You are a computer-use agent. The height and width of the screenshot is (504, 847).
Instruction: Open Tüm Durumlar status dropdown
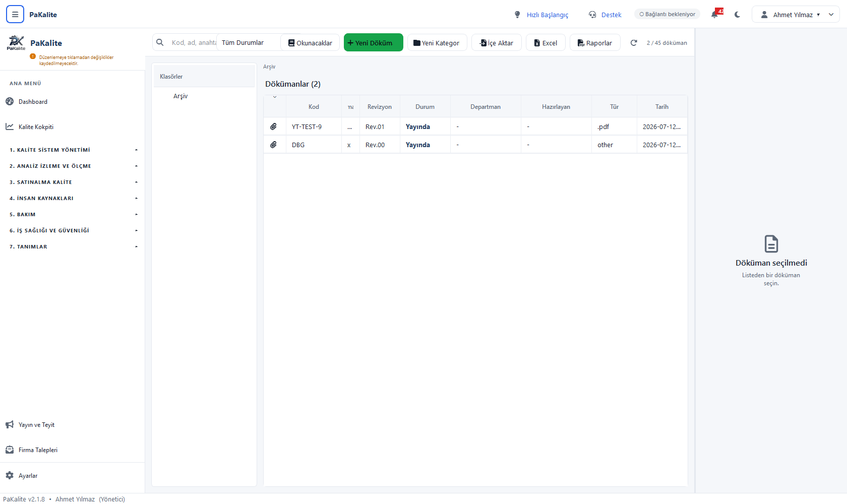(x=249, y=43)
